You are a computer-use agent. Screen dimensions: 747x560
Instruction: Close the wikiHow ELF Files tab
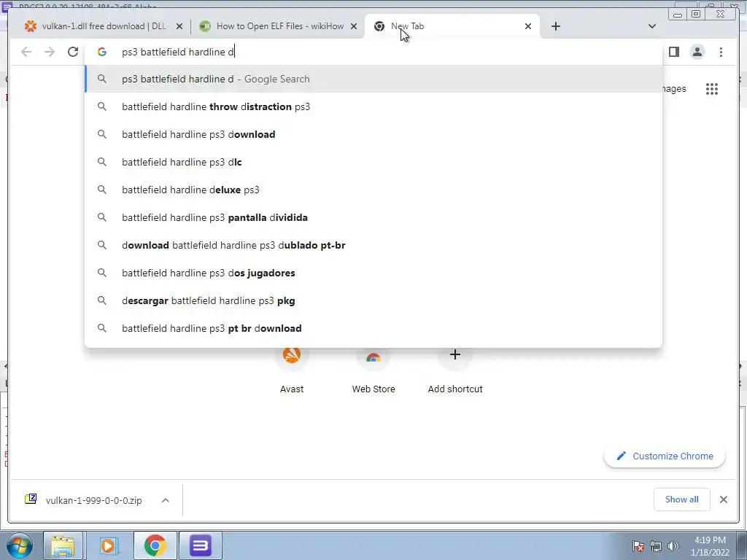pos(354,26)
